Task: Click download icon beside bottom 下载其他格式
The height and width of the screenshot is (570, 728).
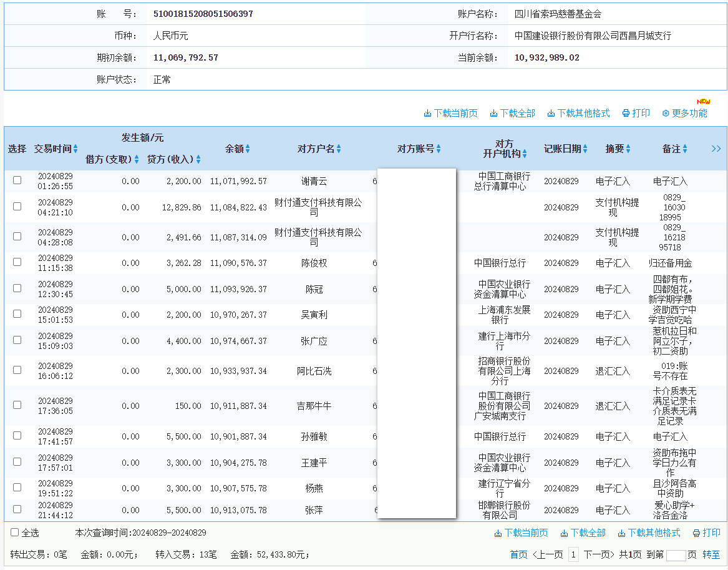Action: click(622, 533)
